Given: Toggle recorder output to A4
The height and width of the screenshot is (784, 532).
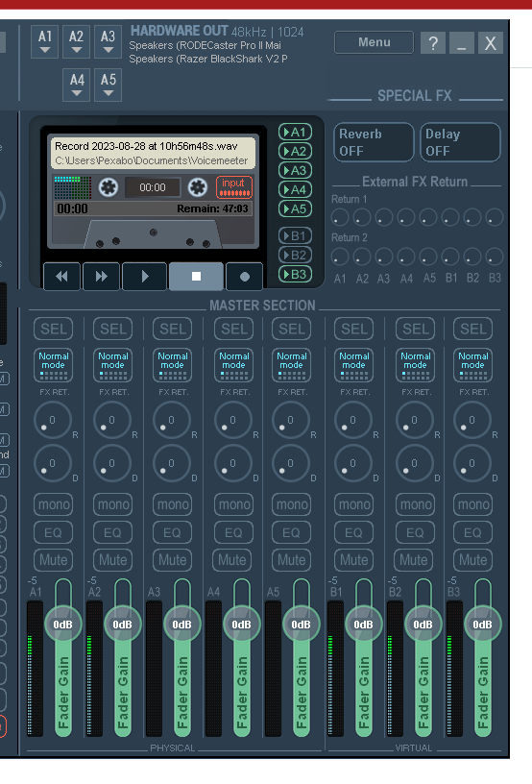Looking at the screenshot, I should tap(295, 189).
